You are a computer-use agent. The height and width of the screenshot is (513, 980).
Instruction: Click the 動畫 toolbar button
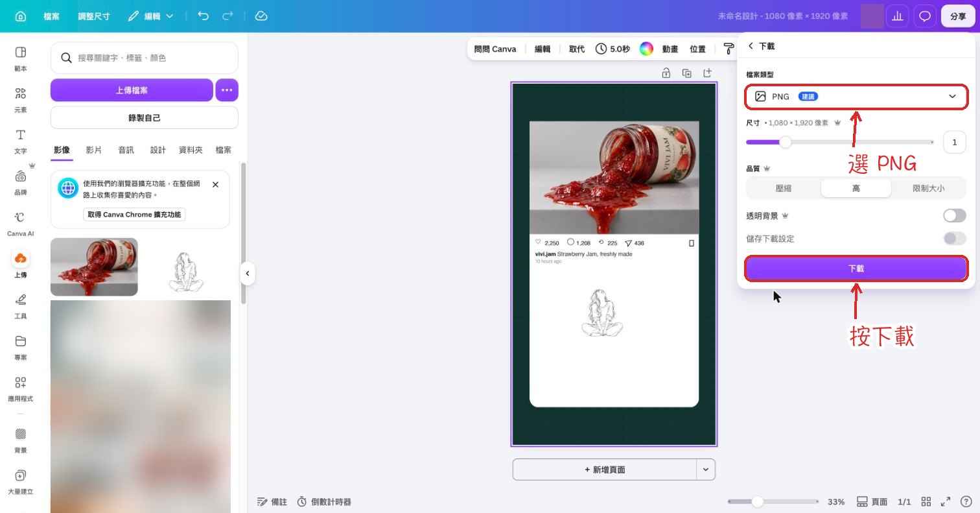point(670,49)
